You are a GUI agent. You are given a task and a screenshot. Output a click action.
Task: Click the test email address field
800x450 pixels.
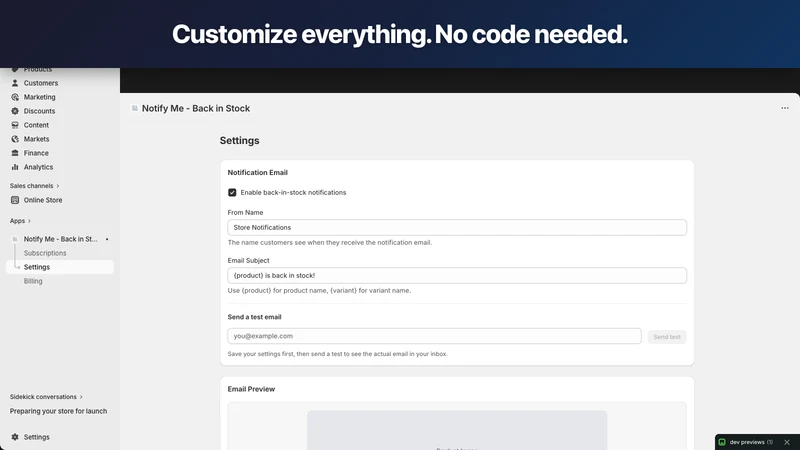tap(434, 336)
